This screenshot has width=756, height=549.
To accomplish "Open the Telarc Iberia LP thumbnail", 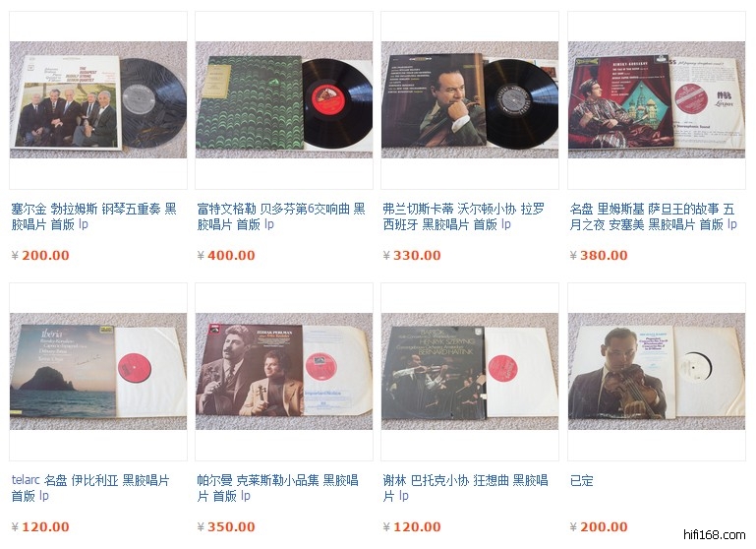I will click(x=98, y=372).
